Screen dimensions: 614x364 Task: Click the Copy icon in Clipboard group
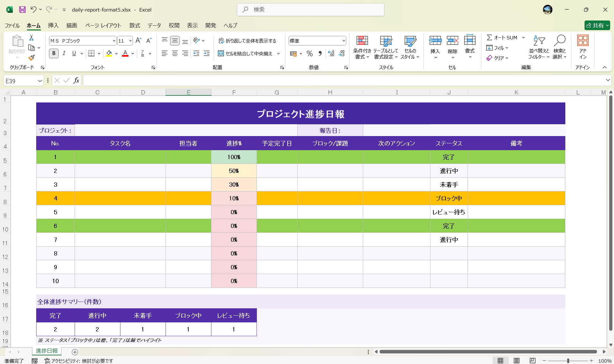tap(31, 48)
